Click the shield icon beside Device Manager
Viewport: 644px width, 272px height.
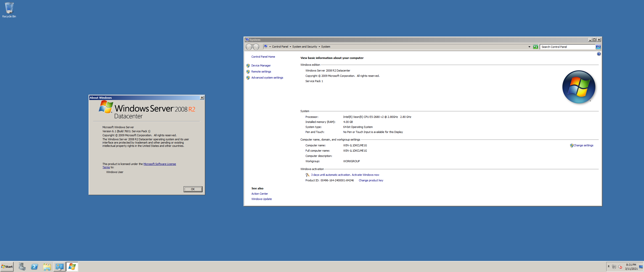click(248, 65)
